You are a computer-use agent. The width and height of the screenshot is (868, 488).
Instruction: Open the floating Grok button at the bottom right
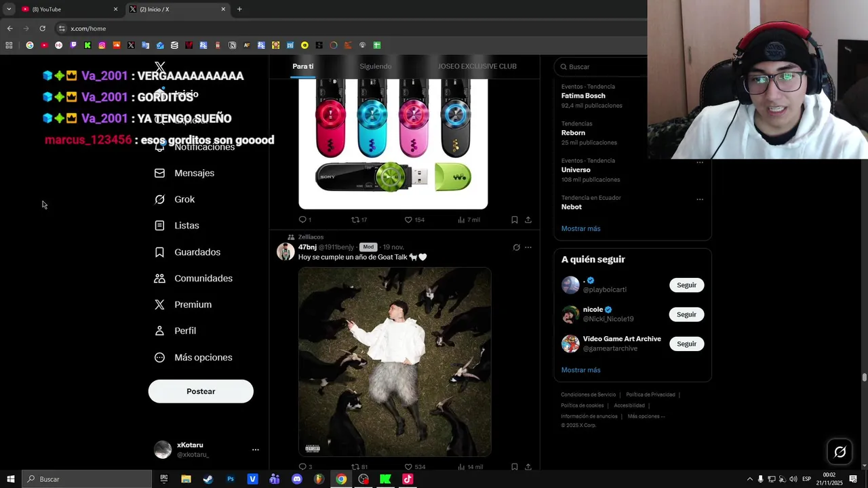click(840, 452)
